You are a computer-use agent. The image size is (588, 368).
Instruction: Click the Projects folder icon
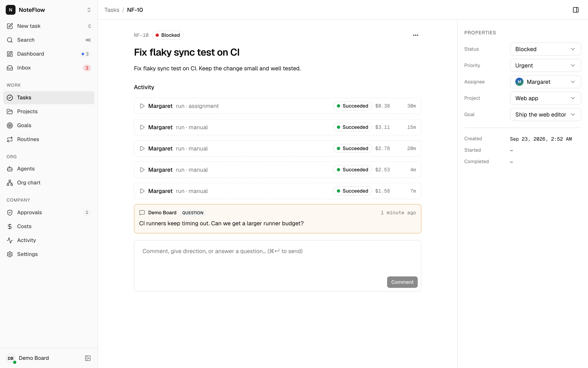[x=10, y=111]
